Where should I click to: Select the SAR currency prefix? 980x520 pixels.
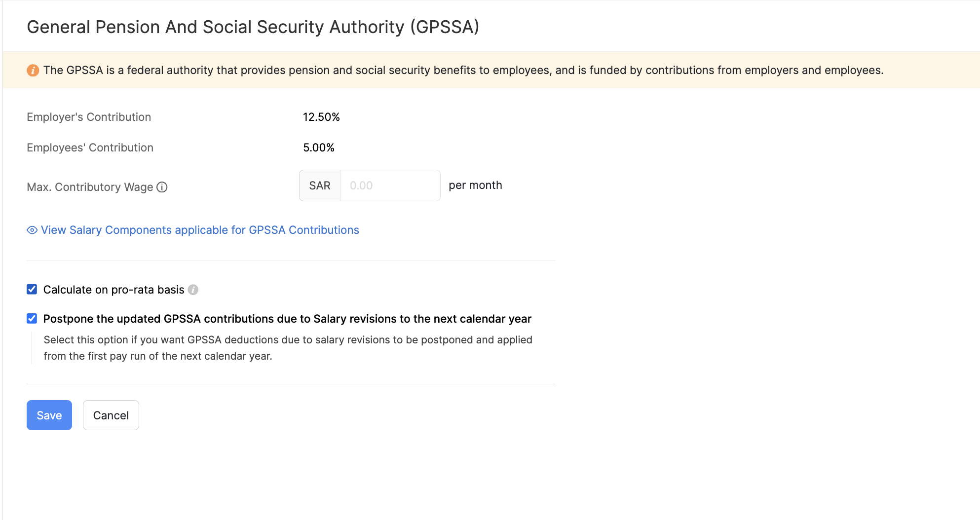pyautogui.click(x=319, y=185)
